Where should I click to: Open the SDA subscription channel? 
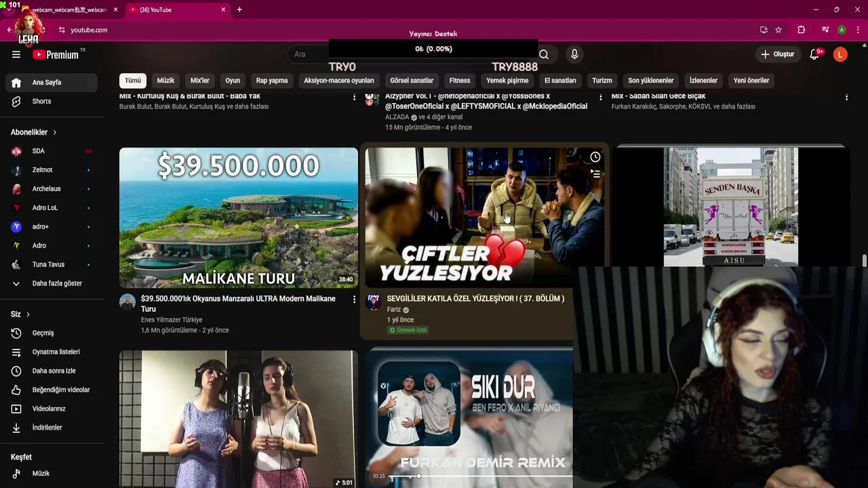pos(52,151)
